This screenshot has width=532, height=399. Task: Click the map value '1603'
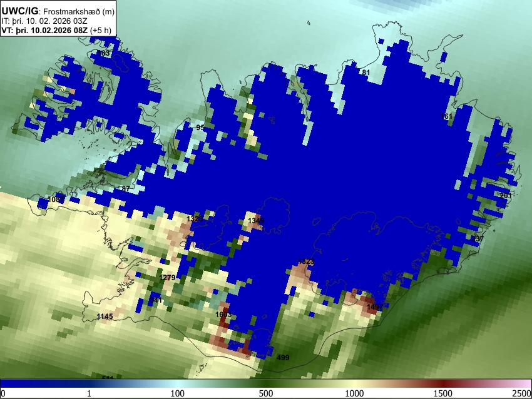[223, 315]
